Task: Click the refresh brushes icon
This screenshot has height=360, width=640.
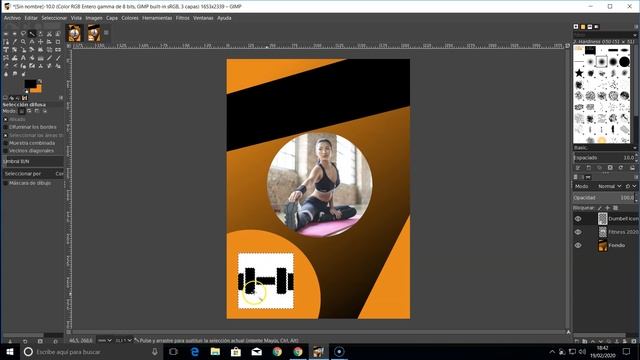Action: (x=621, y=168)
